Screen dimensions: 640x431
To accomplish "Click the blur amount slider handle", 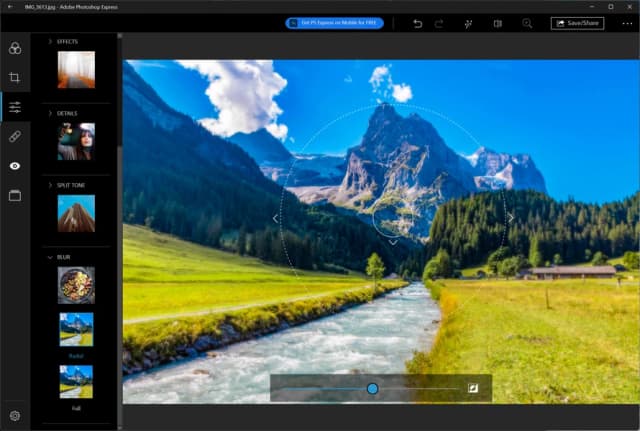I will pyautogui.click(x=372, y=389).
